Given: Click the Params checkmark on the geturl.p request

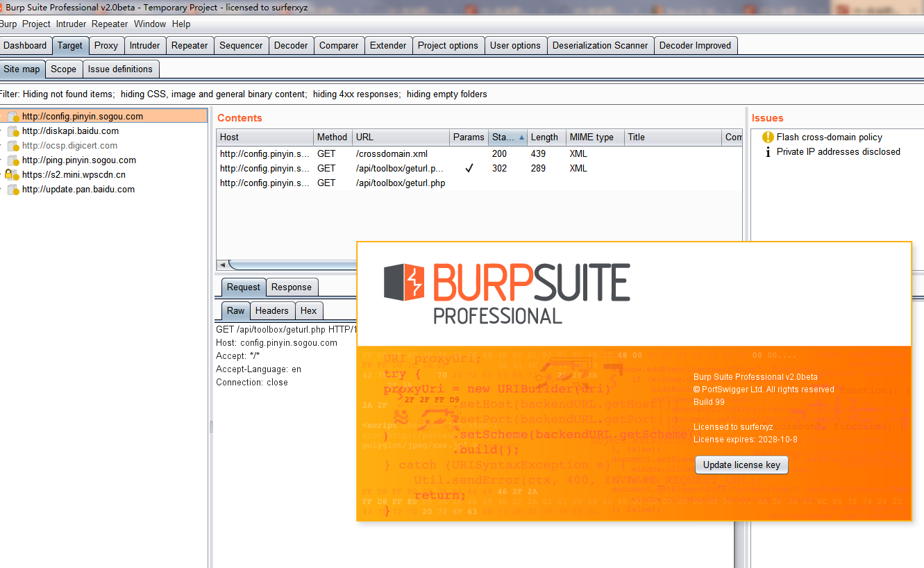Looking at the screenshot, I should pyautogui.click(x=469, y=168).
